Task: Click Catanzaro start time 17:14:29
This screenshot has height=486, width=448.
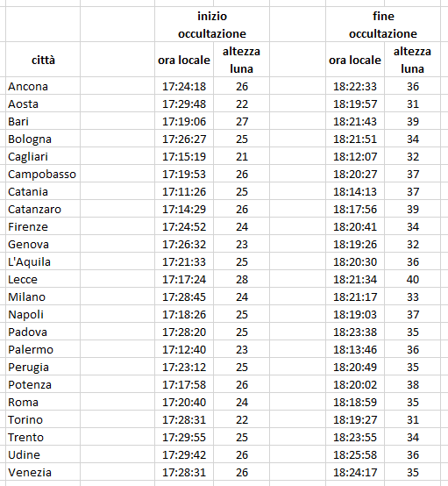Action: pyautogui.click(x=184, y=209)
